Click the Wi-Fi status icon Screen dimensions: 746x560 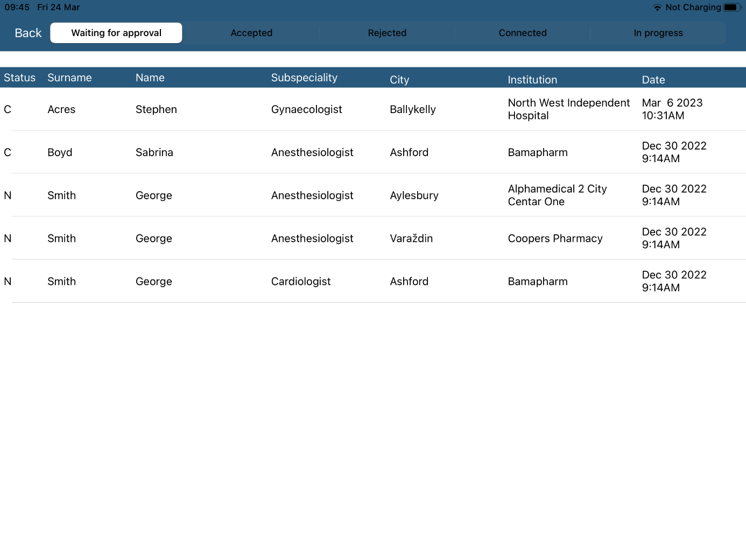tap(657, 8)
